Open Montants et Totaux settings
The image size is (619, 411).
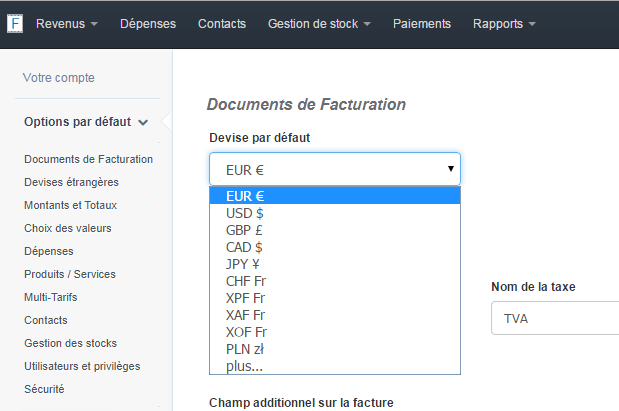pyautogui.click(x=71, y=205)
